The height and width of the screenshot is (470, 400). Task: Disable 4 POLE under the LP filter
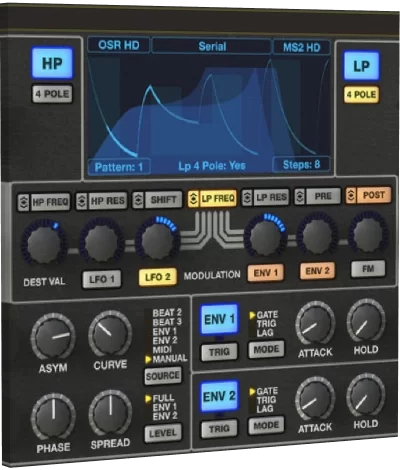[x=362, y=95]
